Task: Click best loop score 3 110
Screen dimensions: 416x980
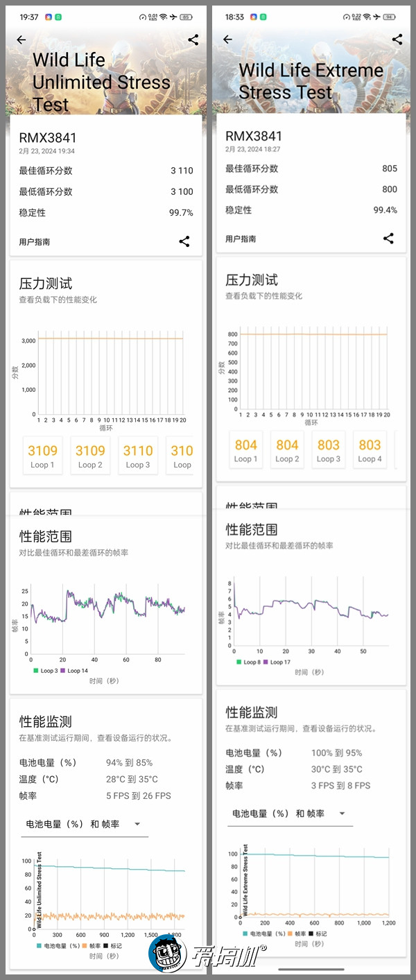Action: pos(182,171)
